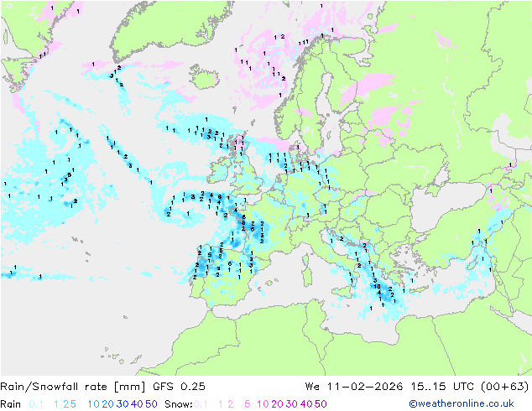Click the 'GFS 0.25' model label
Viewport: 532px width, 411px height.
(x=179, y=387)
